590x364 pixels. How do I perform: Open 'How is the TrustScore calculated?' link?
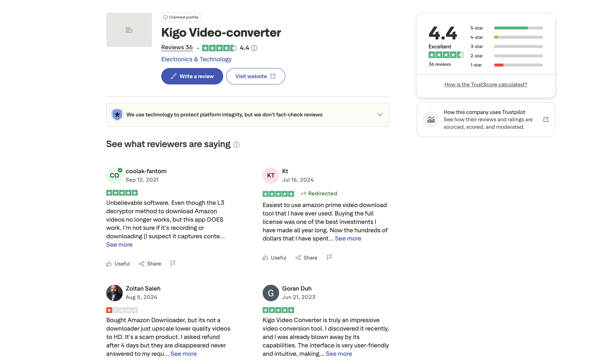(485, 84)
